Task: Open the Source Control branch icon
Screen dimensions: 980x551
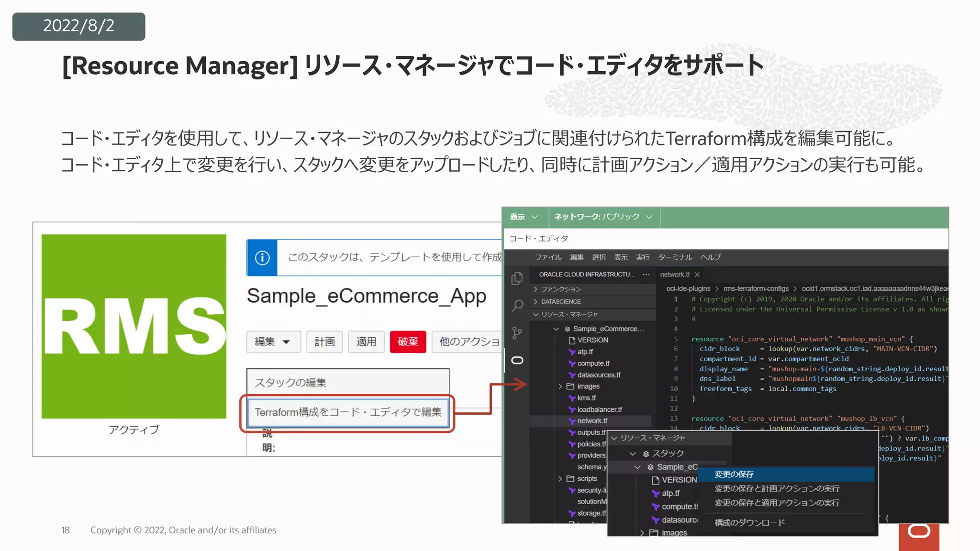Action: [x=517, y=333]
